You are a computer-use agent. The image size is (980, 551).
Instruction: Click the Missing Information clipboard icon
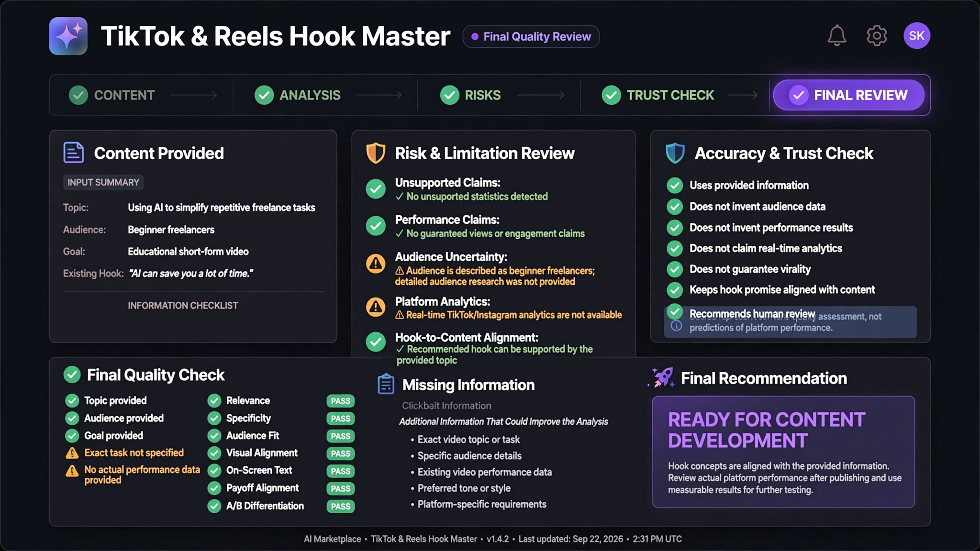(x=386, y=384)
